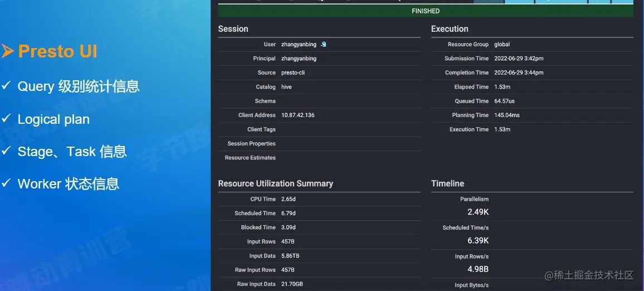
Task: Click Planning Time value 145.04ms
Action: click(507, 115)
